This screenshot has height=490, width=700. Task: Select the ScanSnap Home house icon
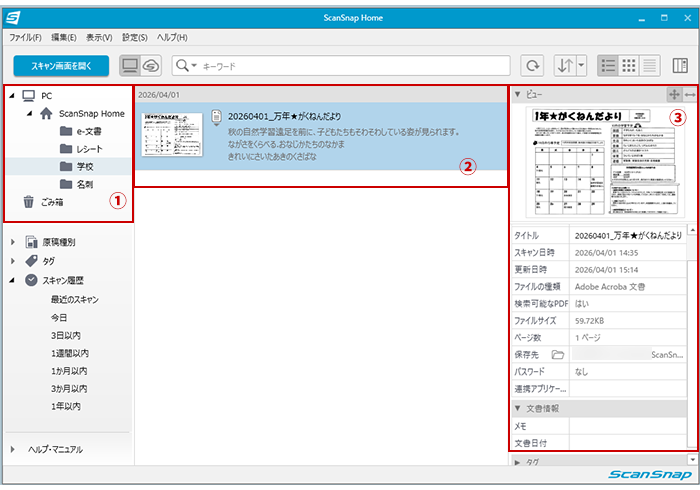tap(46, 113)
